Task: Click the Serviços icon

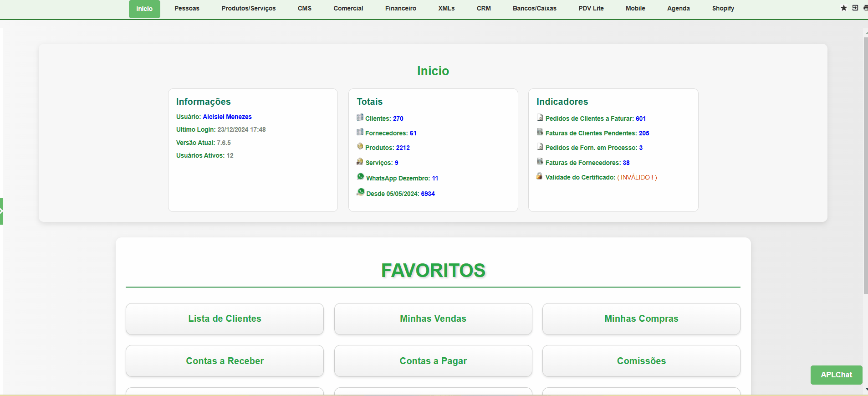Action: 360,161
